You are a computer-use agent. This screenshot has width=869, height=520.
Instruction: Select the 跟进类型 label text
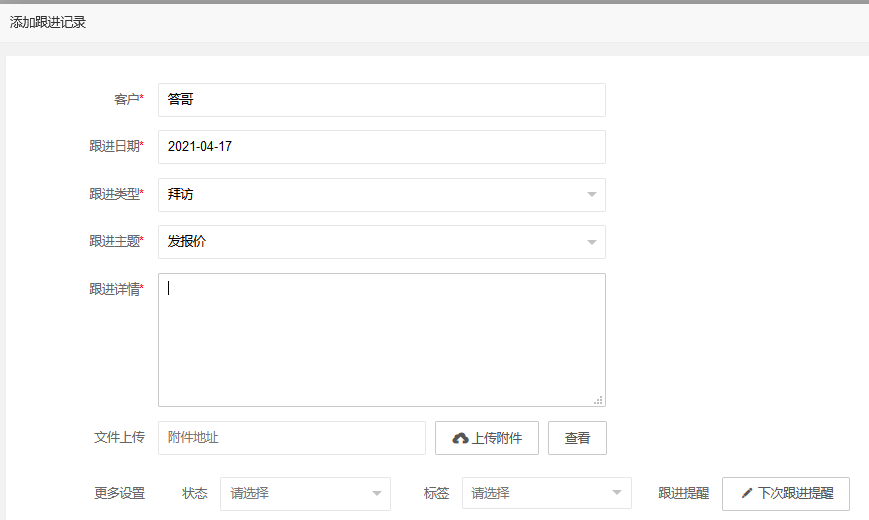click(x=115, y=195)
